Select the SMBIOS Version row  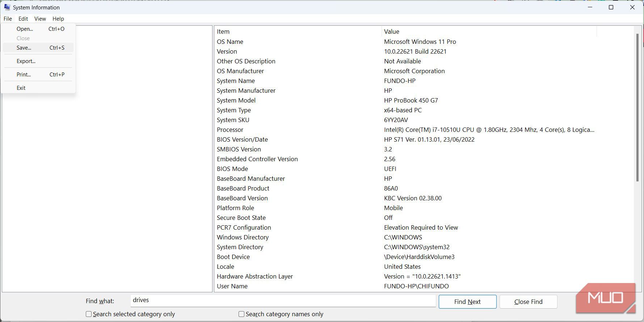click(405, 149)
